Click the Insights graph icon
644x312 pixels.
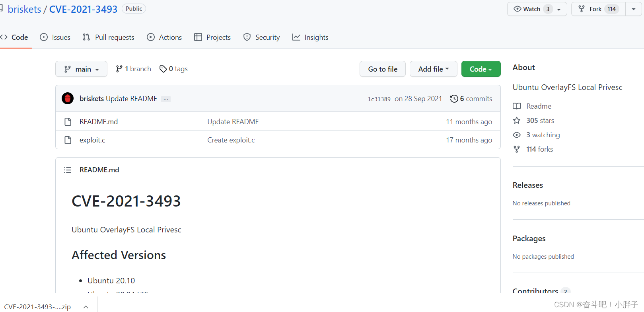(x=296, y=37)
